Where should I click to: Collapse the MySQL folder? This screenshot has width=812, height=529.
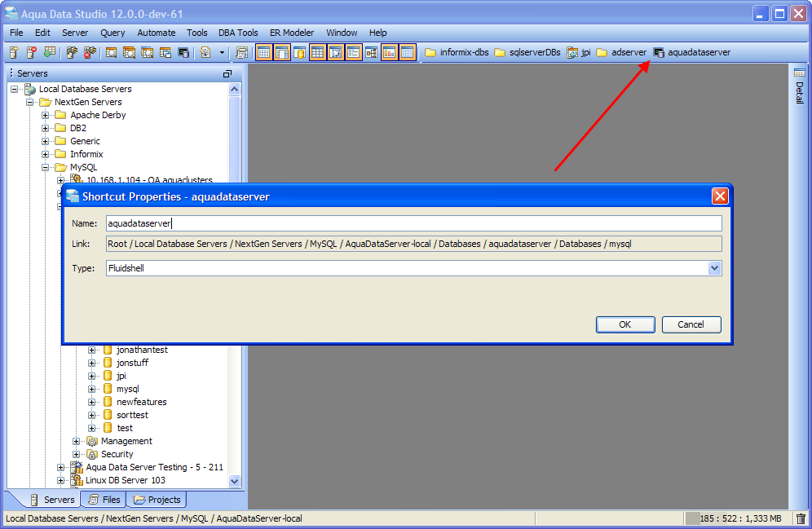[46, 167]
